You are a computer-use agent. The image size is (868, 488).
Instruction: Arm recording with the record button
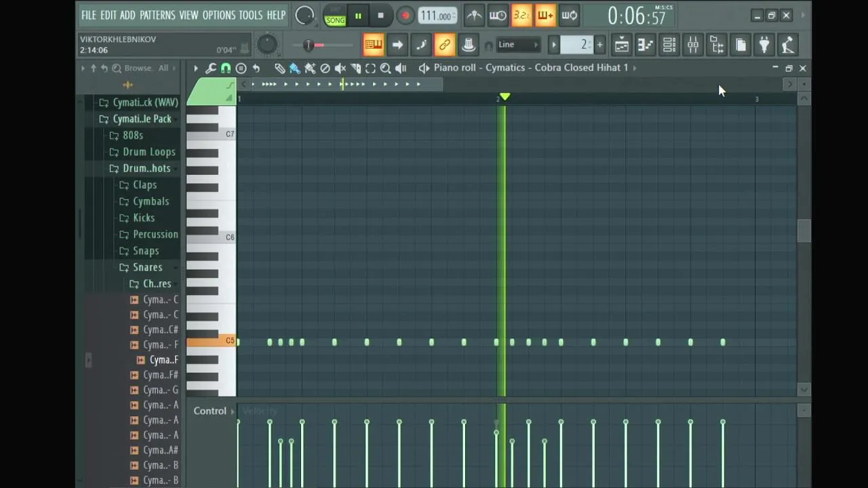tap(405, 16)
